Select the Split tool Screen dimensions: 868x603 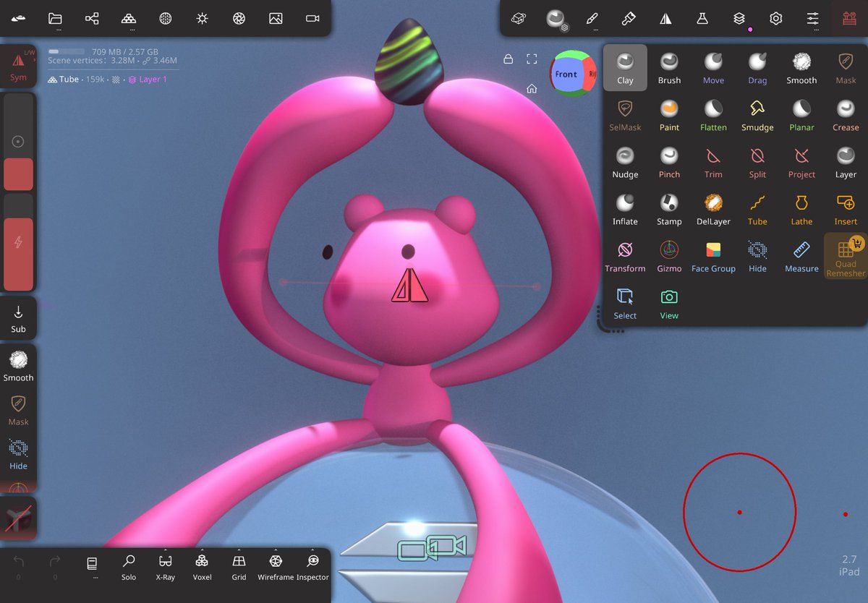[x=757, y=162]
